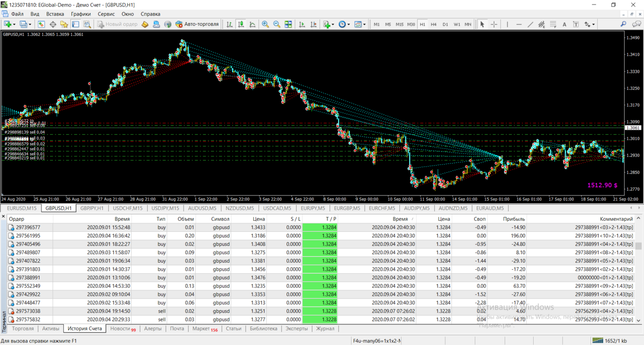Zoom in on the chart
644x345 pixels.
tap(265, 24)
